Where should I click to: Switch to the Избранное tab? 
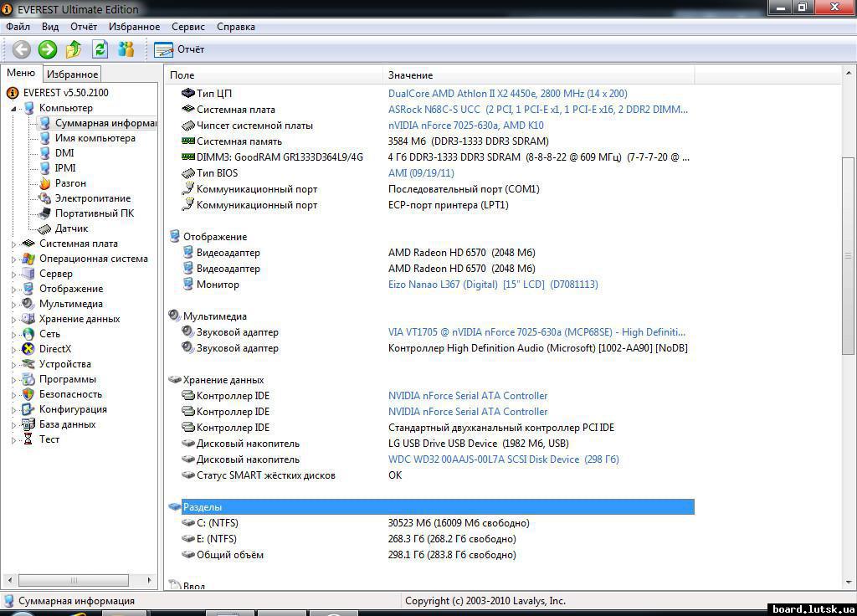[72, 74]
